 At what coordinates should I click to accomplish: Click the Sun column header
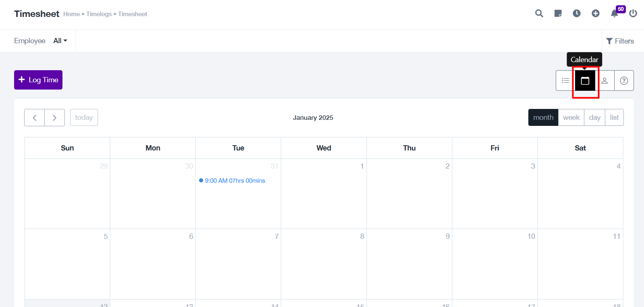[x=67, y=148]
